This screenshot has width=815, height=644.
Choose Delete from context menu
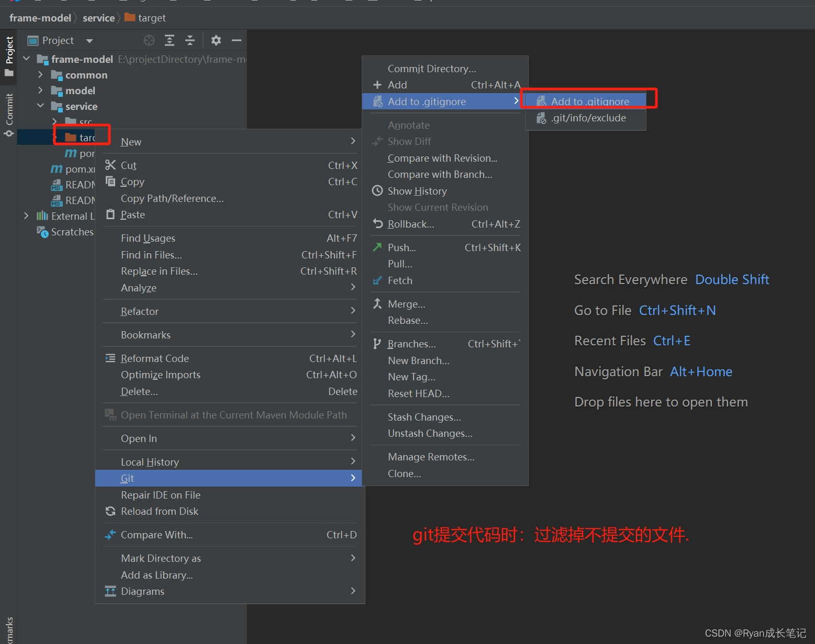[x=230, y=391]
